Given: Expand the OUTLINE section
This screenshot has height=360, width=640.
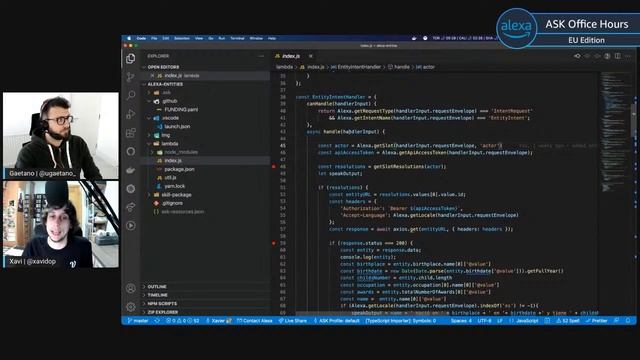Looking at the screenshot, I should pos(157,287).
